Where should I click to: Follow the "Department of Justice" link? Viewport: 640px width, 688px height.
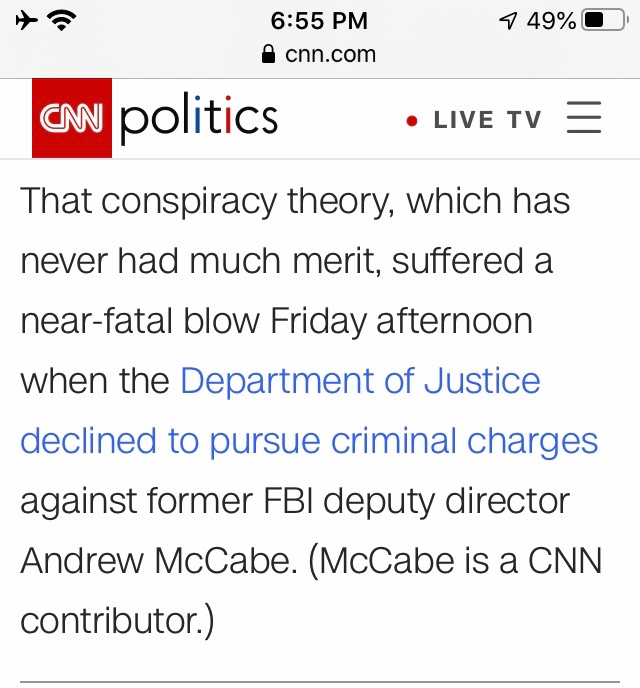tap(360, 381)
